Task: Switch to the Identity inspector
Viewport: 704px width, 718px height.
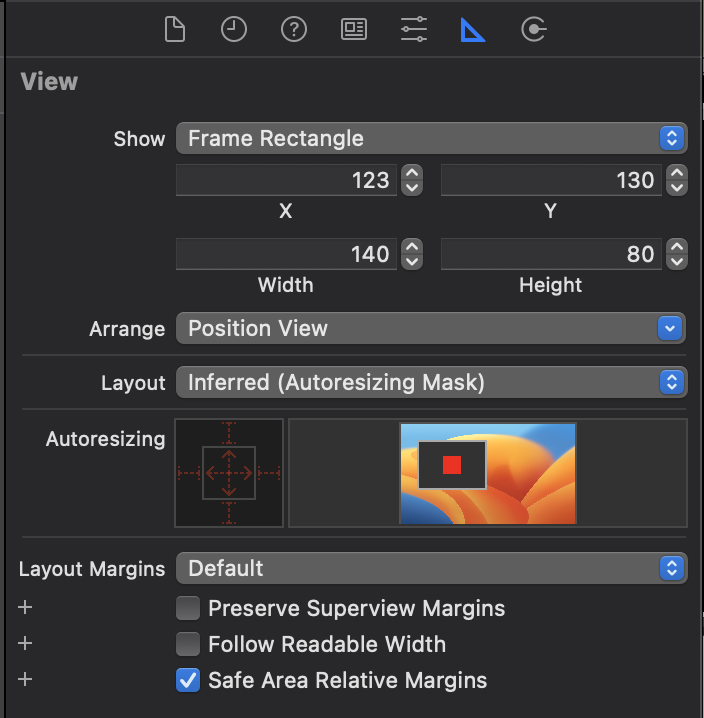Action: pos(354,30)
